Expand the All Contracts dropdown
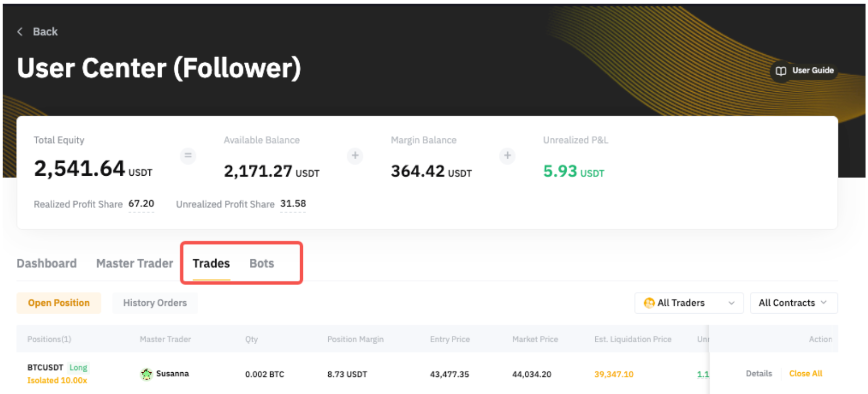868x394 pixels. (793, 303)
